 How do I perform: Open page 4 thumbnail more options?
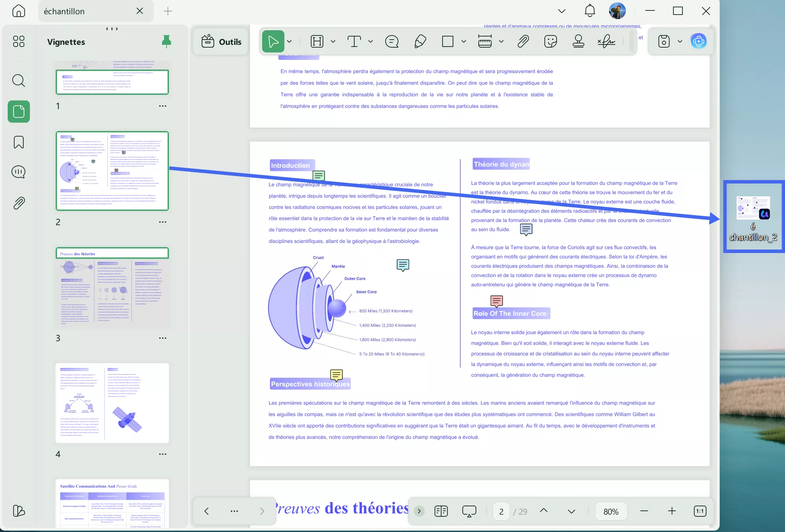coord(163,454)
